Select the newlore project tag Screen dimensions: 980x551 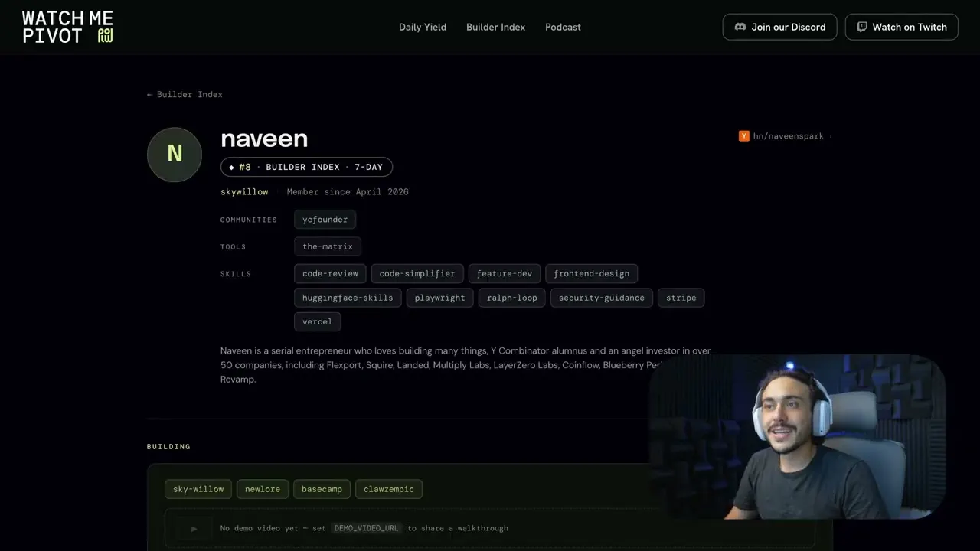click(263, 489)
